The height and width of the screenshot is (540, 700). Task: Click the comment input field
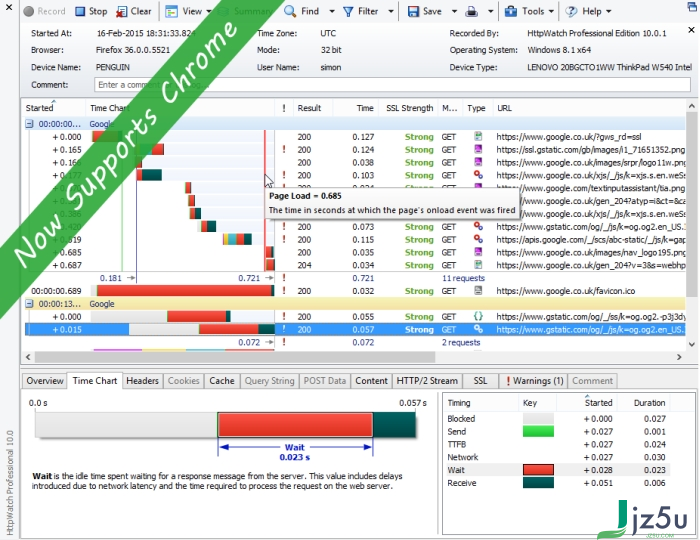(392, 85)
